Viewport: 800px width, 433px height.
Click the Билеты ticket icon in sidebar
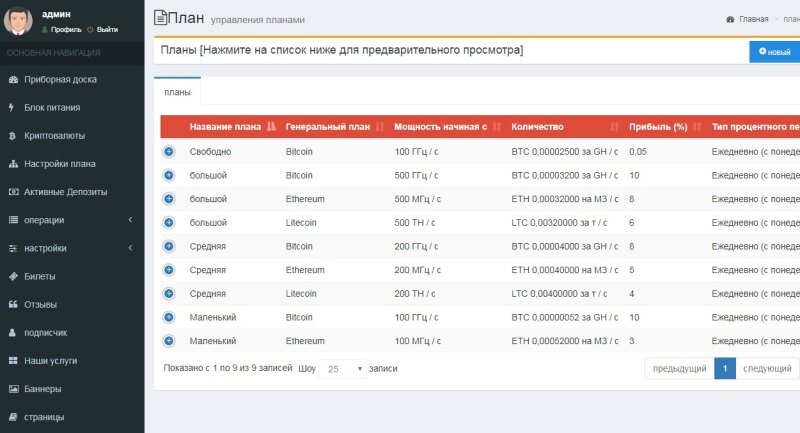13,276
